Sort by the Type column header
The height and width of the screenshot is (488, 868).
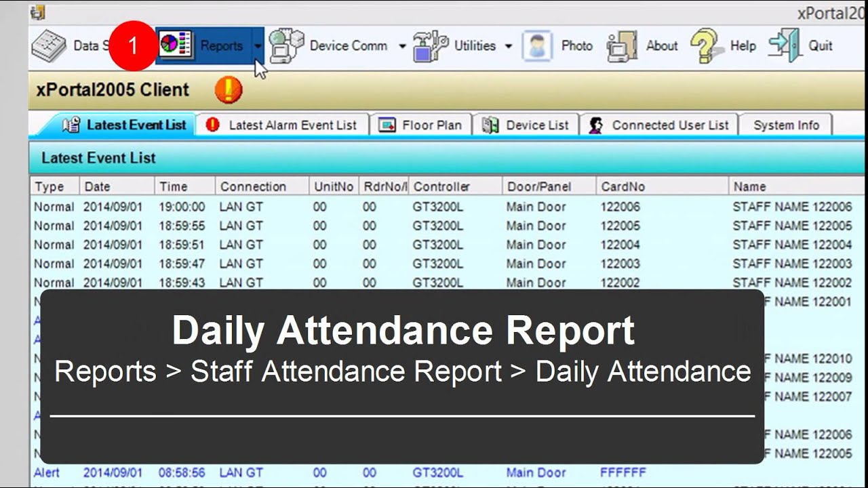(x=55, y=186)
